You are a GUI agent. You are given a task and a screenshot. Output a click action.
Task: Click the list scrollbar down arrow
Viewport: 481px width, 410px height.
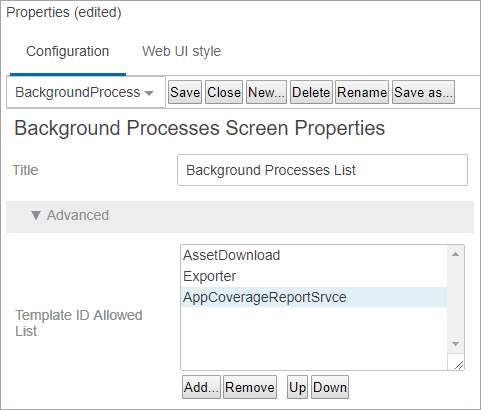point(455,344)
